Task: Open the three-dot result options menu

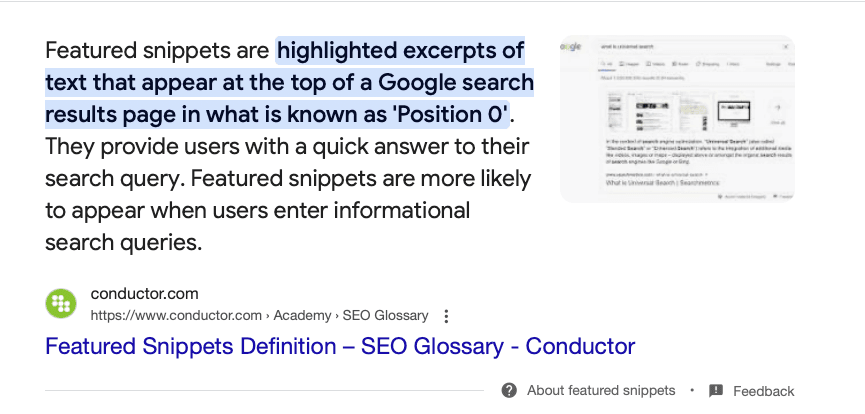Action: (446, 316)
